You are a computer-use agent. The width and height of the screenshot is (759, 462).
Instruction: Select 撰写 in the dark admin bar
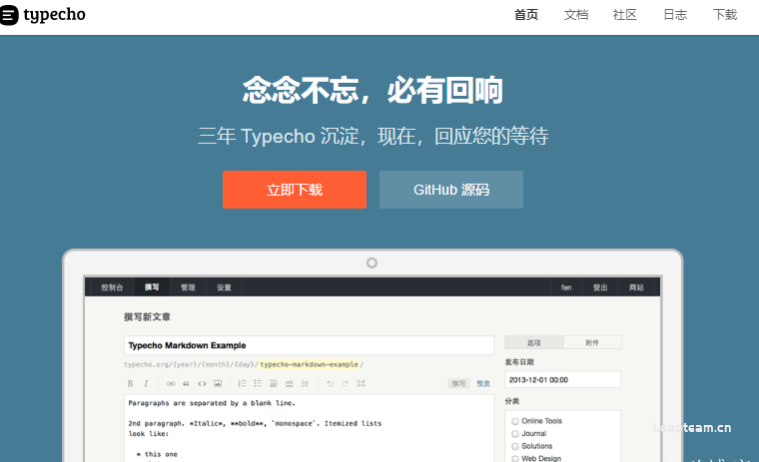pos(152,287)
